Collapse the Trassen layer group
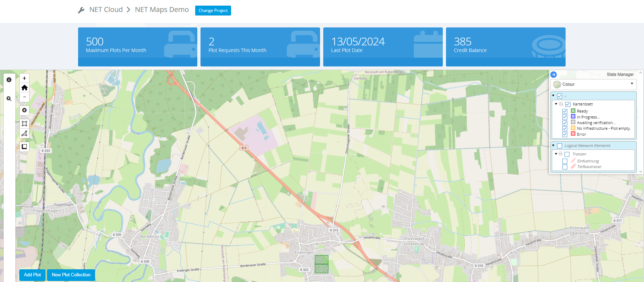644x282 pixels. [556, 154]
